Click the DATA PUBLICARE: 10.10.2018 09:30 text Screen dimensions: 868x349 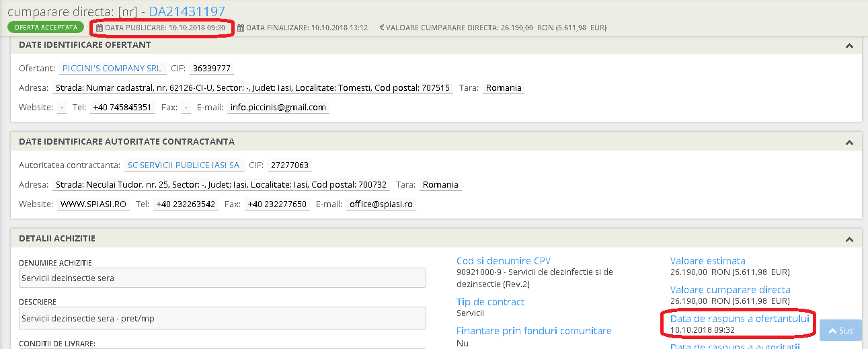coord(165,28)
